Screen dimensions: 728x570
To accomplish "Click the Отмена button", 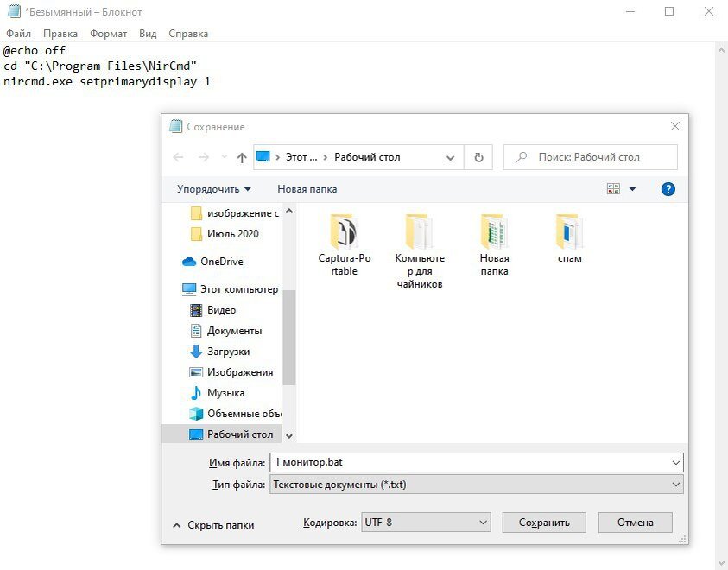I will (x=635, y=522).
